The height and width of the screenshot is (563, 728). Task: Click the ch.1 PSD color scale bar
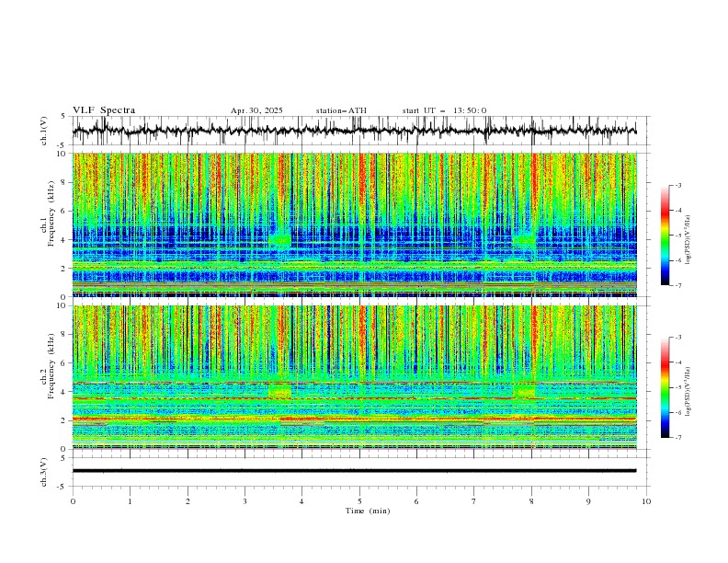(x=665, y=236)
